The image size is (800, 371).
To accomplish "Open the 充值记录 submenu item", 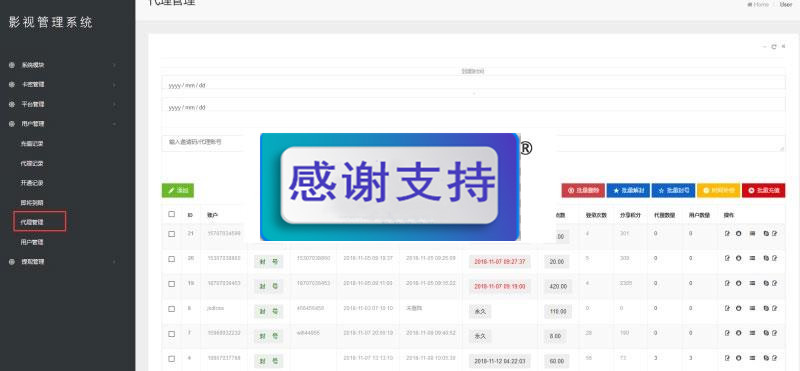I will point(32,144).
